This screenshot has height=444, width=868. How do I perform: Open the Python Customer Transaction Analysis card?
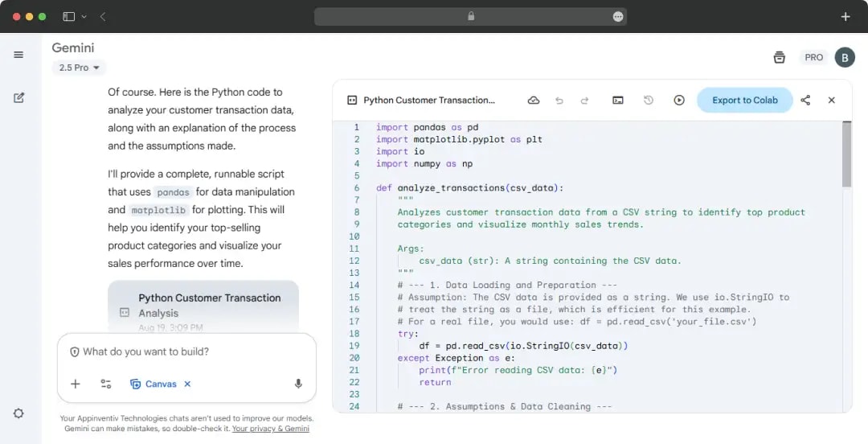(x=203, y=306)
